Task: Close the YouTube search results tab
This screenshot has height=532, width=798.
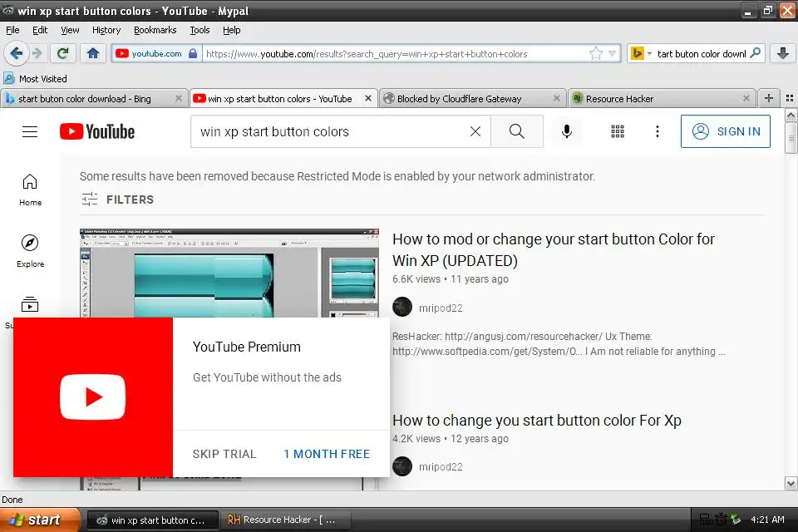Action: click(x=368, y=98)
